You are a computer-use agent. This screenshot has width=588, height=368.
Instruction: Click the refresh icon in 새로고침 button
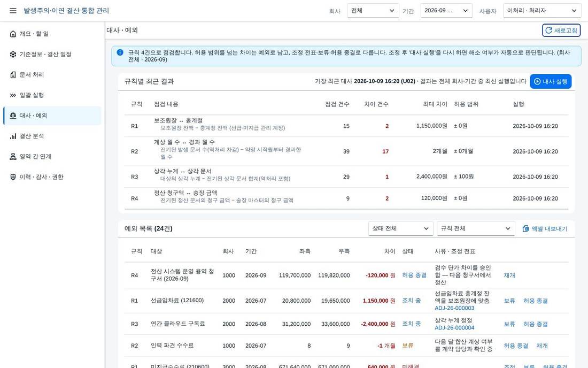548,30
